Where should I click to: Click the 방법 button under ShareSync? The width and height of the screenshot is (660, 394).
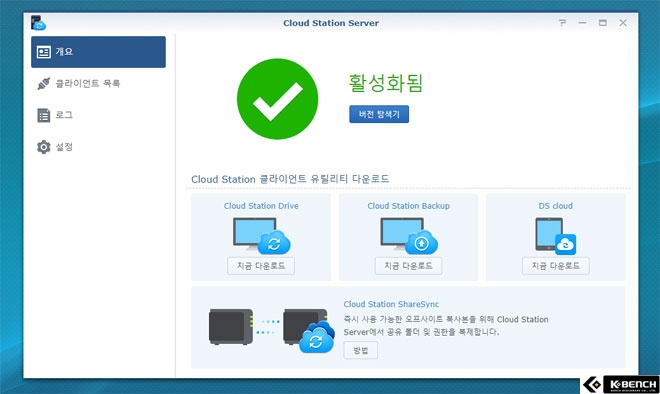361,350
